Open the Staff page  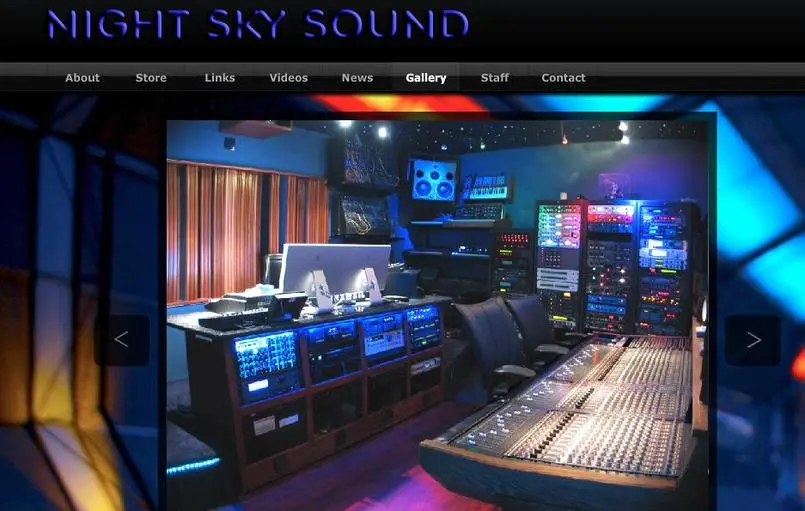click(x=494, y=78)
